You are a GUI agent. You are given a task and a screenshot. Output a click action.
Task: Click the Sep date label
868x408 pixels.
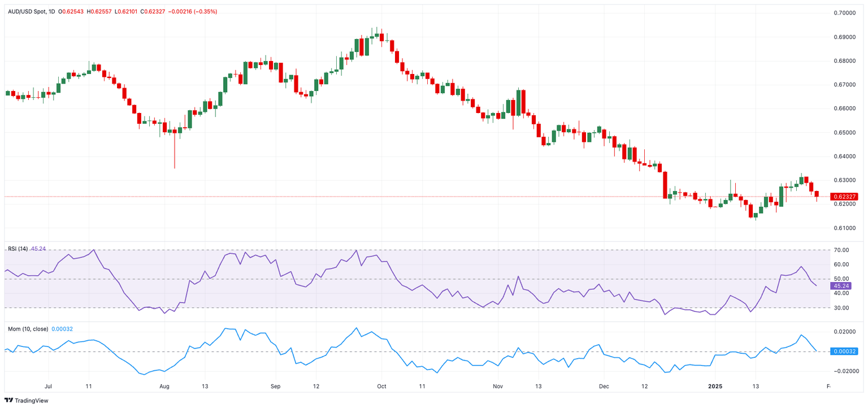(x=275, y=387)
